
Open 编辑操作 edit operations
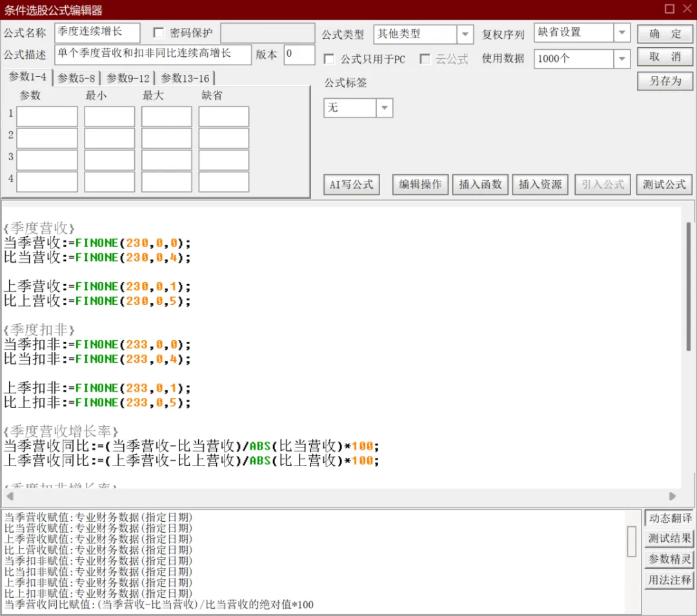(x=420, y=185)
